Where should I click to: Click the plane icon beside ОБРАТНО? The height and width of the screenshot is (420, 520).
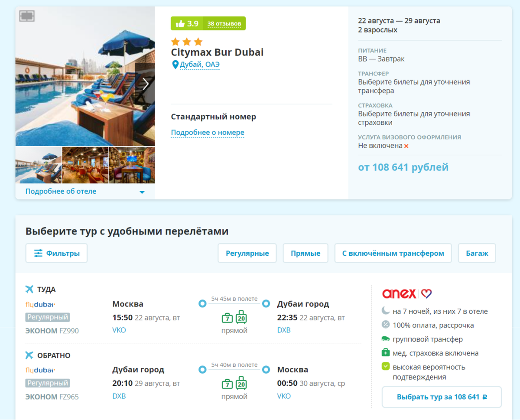[x=29, y=355]
